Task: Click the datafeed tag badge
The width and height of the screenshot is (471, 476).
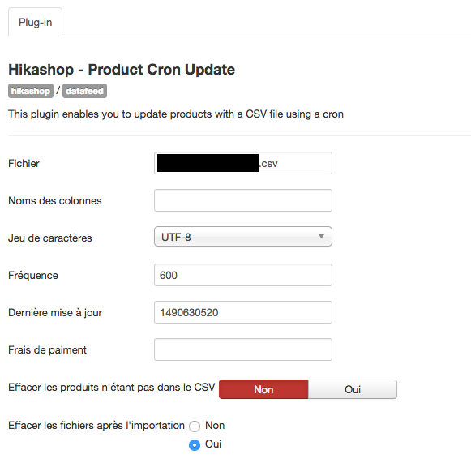Action: [84, 91]
